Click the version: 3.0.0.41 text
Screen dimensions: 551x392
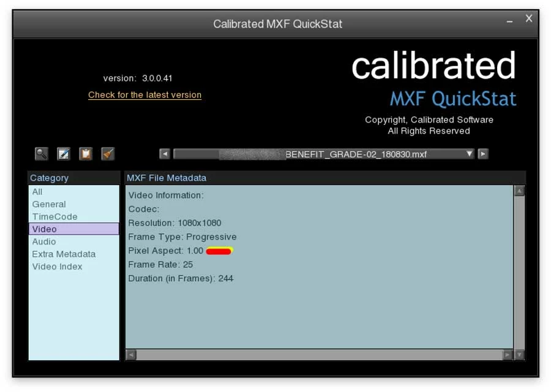[138, 78]
